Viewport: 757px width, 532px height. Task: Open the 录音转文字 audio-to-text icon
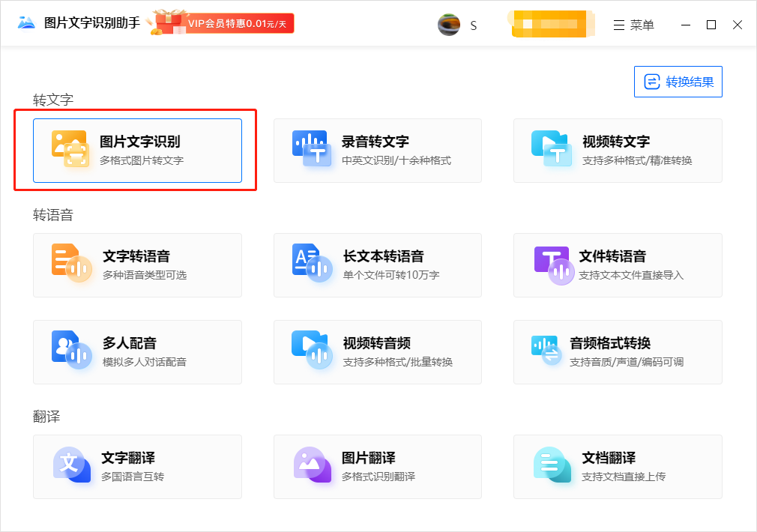tap(310, 148)
